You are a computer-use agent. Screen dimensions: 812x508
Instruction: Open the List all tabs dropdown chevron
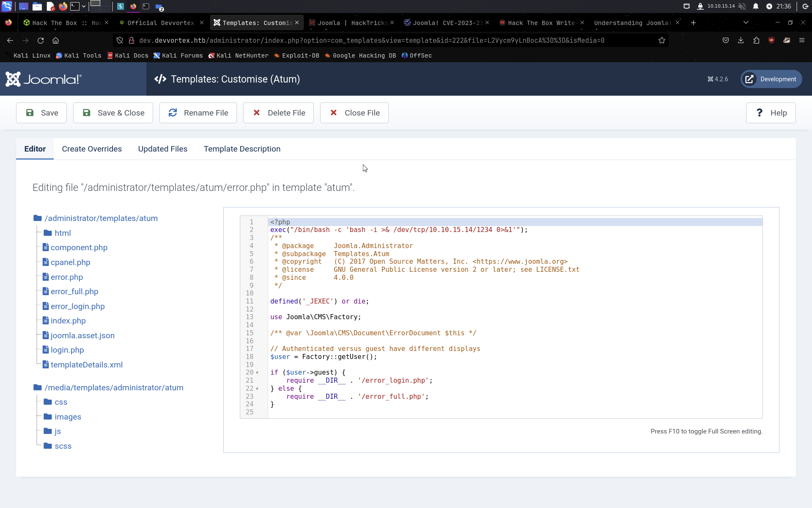(746, 22)
